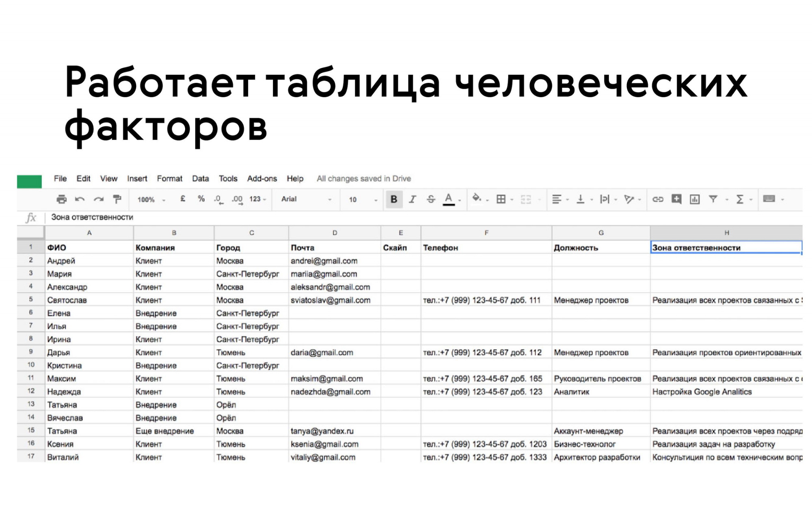Insert a link with chain icon
Screen dimensions: 812x508
tap(658, 199)
